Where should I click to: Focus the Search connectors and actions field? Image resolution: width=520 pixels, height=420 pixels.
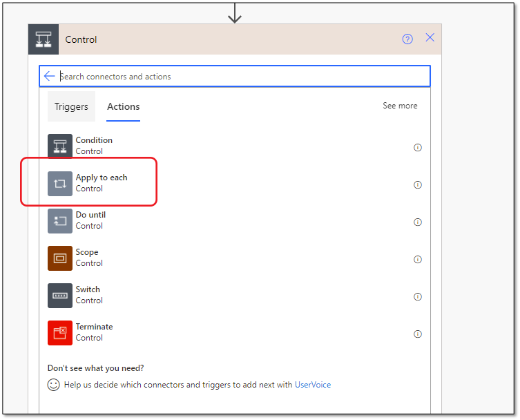(235, 76)
